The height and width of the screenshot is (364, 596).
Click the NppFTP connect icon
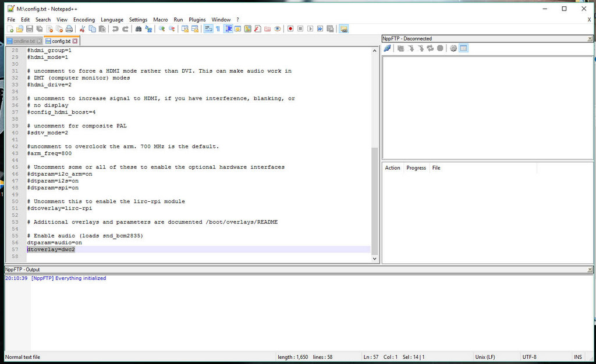point(387,48)
